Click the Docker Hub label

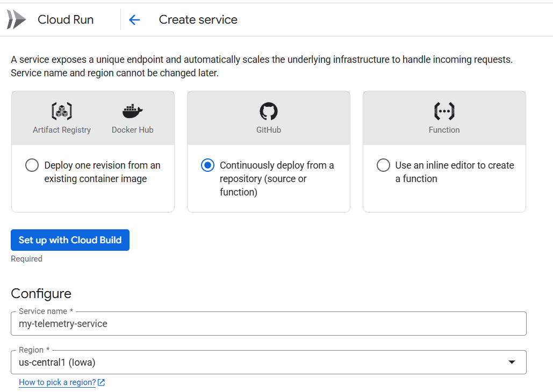click(x=132, y=130)
